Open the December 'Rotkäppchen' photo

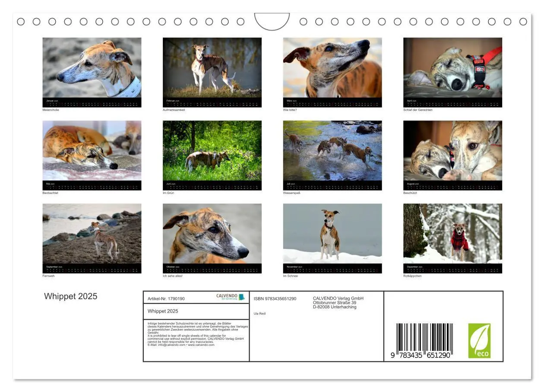click(453, 234)
